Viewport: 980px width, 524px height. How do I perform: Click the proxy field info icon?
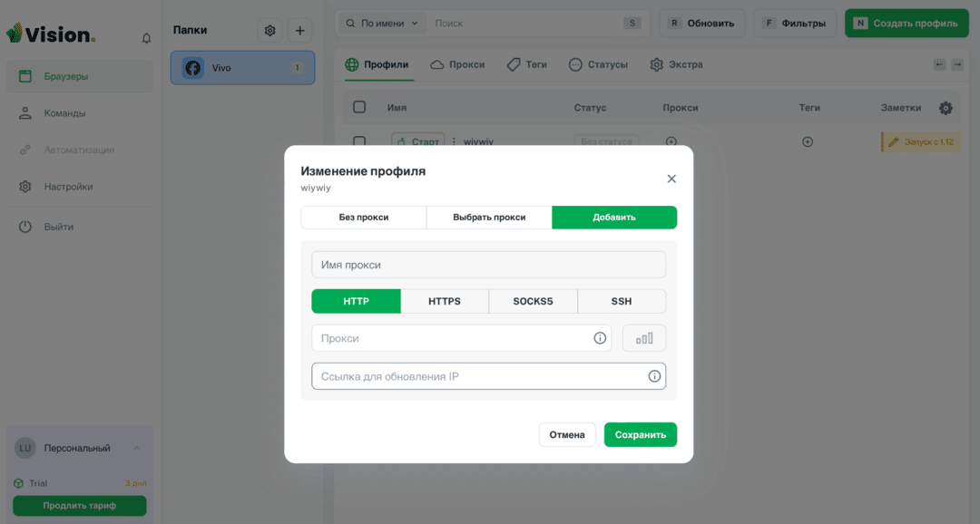click(x=600, y=338)
